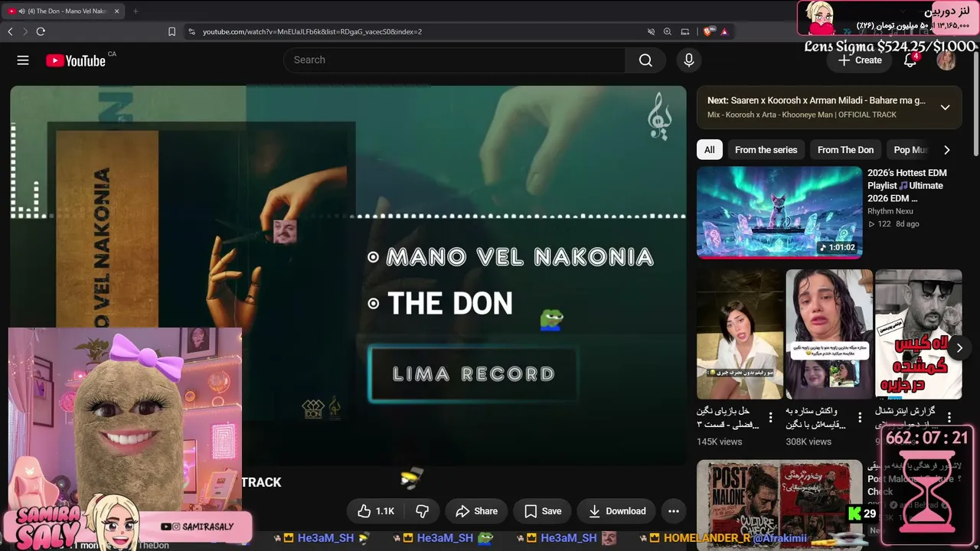
Task: Click the Create button
Action: (x=860, y=60)
